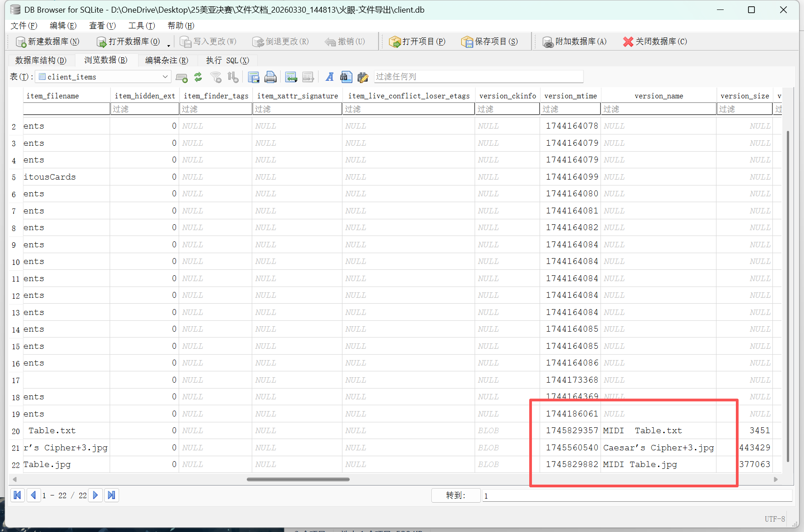This screenshot has width=804, height=532.
Task: Insert a new record with the green-arrow row icon
Action: 291,77
